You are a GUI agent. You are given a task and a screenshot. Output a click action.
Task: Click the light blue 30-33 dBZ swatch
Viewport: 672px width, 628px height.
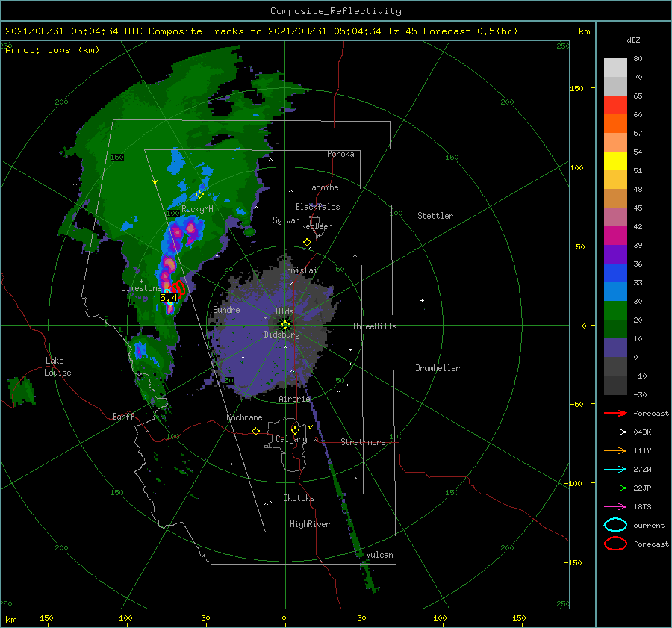click(615, 292)
